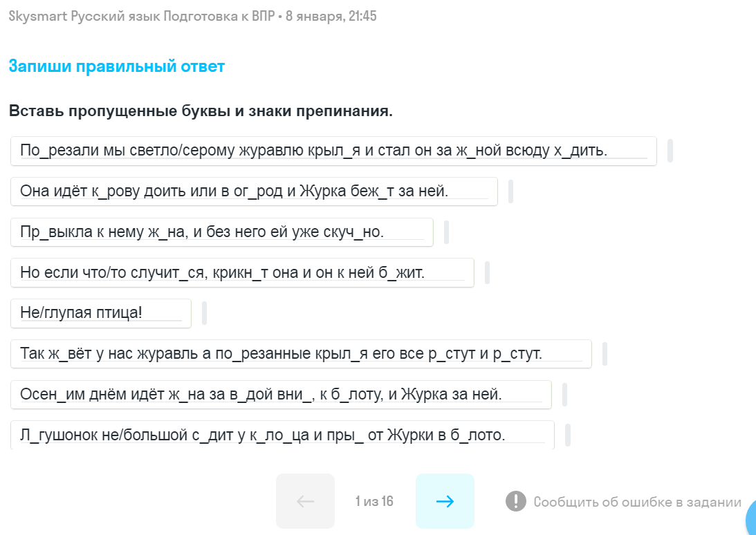Click the previous task left arrow button
The image size is (756, 535).
[x=305, y=501]
